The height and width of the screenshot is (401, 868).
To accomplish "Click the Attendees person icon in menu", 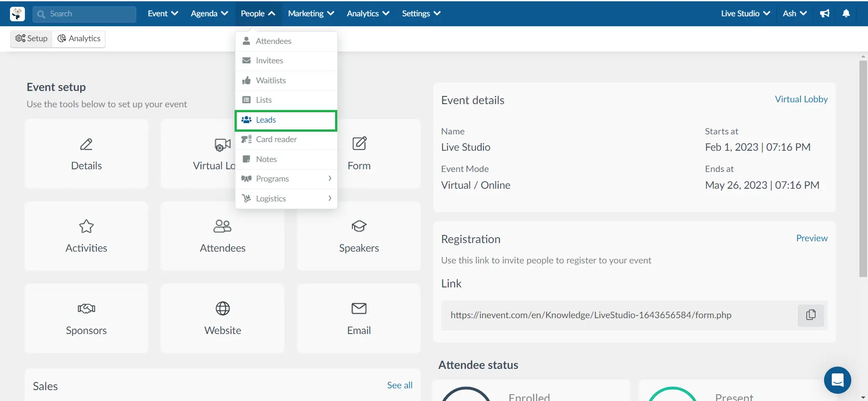I will [246, 41].
